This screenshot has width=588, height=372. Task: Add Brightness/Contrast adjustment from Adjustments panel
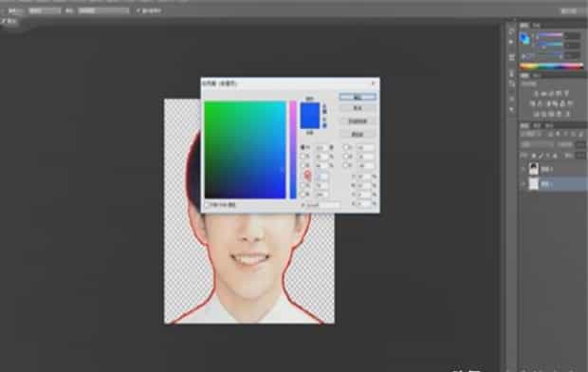coord(537,93)
